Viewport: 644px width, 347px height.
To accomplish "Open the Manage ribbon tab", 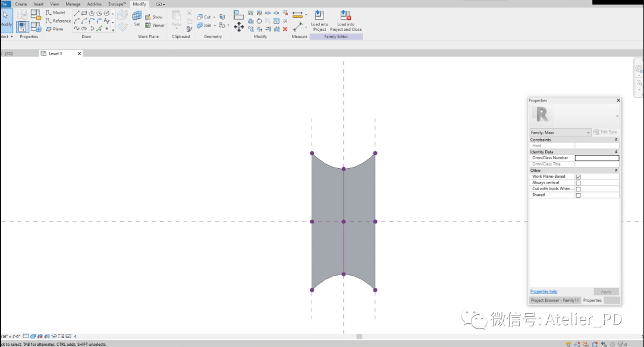I will click(73, 4).
